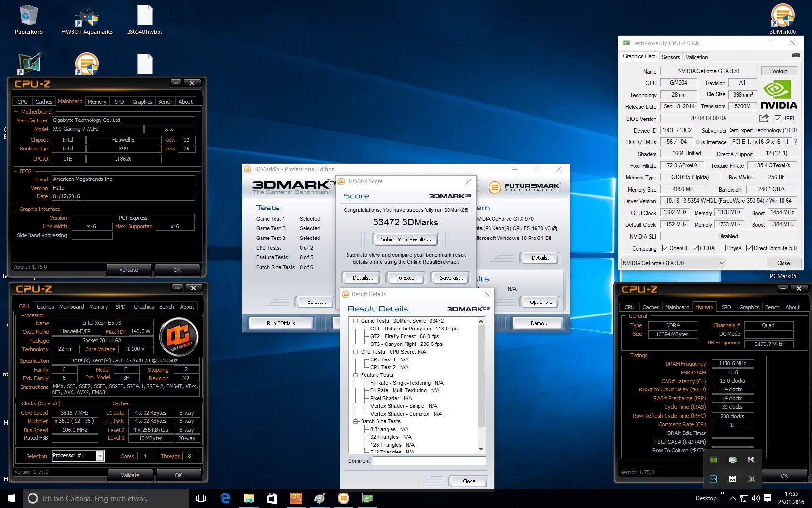Switch to the Paint taskbar app
Image resolution: width=812 pixels, height=508 pixels.
tap(319, 498)
